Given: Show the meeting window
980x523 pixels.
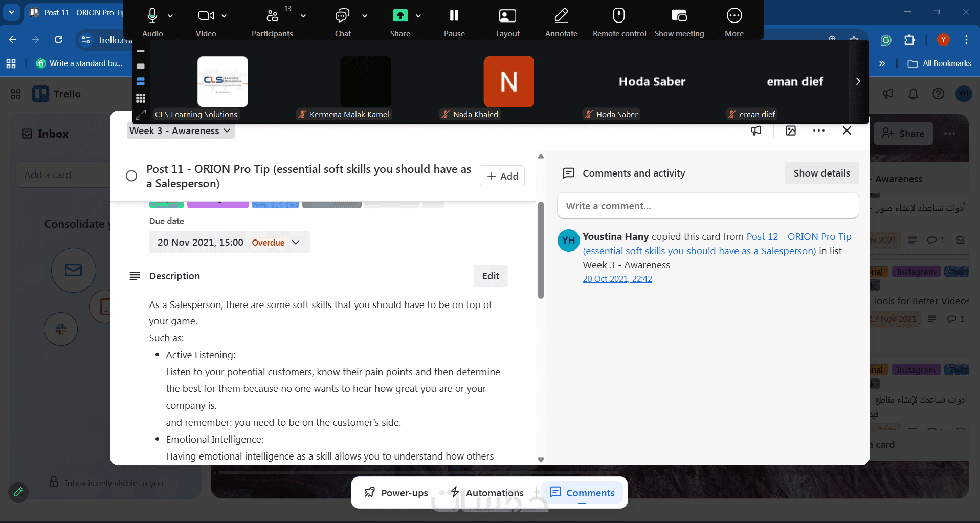Looking at the screenshot, I should pos(679,16).
